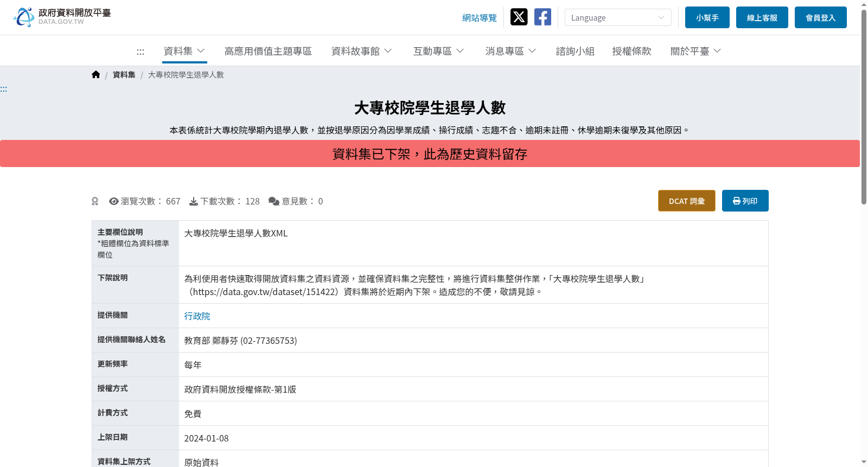Expand the 消息專區 menu
This screenshot has height=467, width=868.
pyautogui.click(x=511, y=51)
